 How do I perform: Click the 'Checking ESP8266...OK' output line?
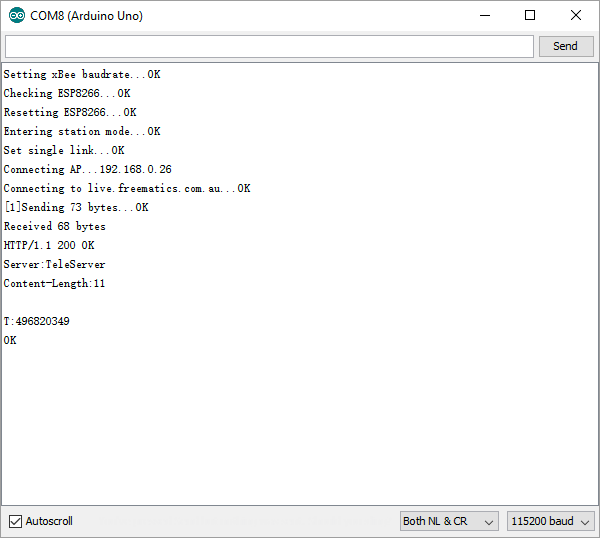[67, 94]
